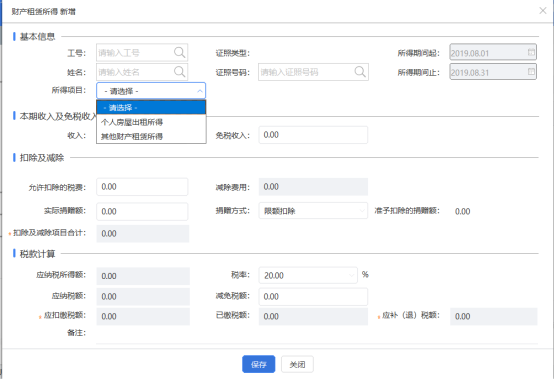Click the 应扣缴税额 field

143,316
